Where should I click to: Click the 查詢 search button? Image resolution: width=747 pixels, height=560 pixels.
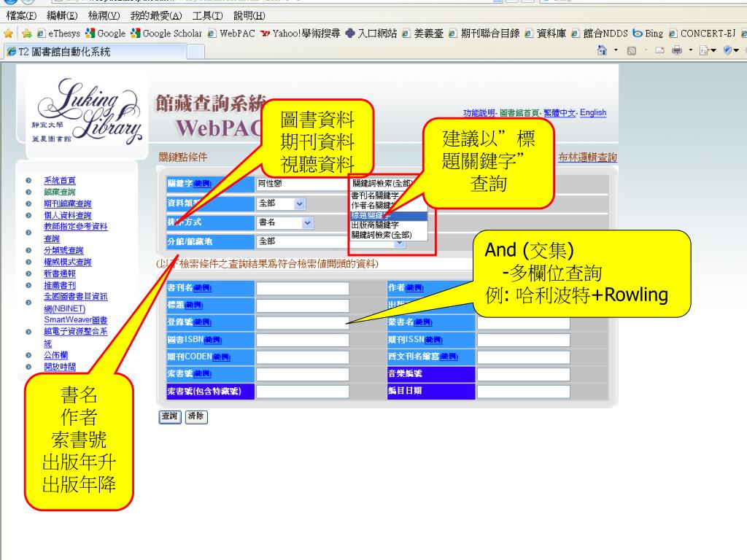pos(169,416)
